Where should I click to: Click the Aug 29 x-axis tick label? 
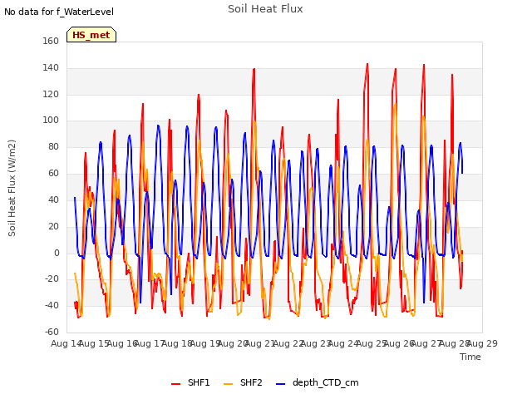click(482, 343)
